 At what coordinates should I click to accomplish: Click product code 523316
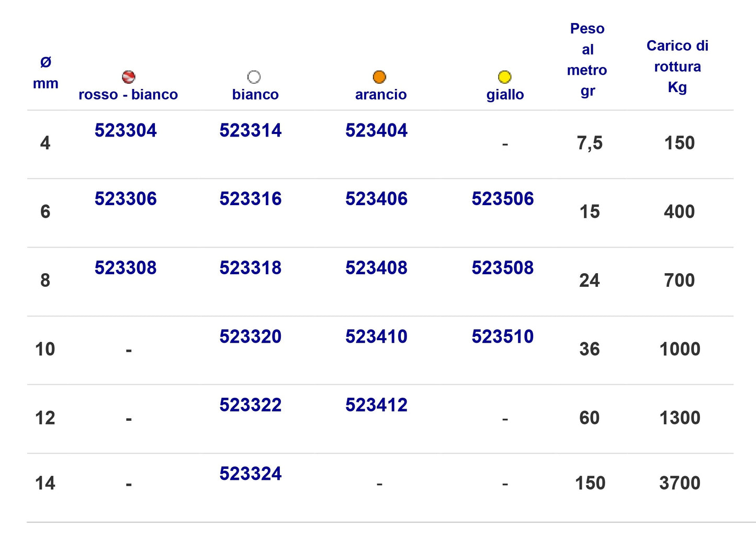[x=251, y=199]
